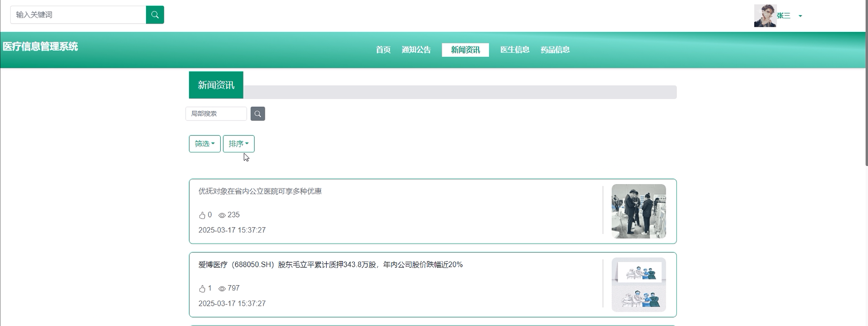Open the first article's exhibition photo thumbnail
Screen dimensions: 868x326
(638, 211)
